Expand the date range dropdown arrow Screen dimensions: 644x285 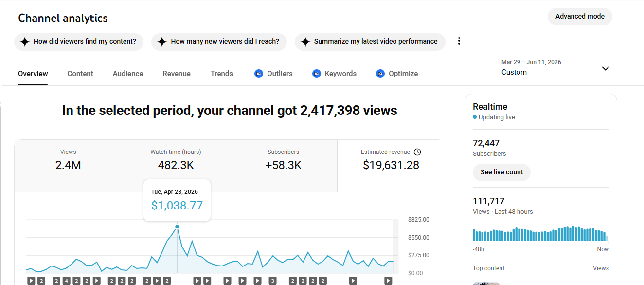[x=606, y=68]
